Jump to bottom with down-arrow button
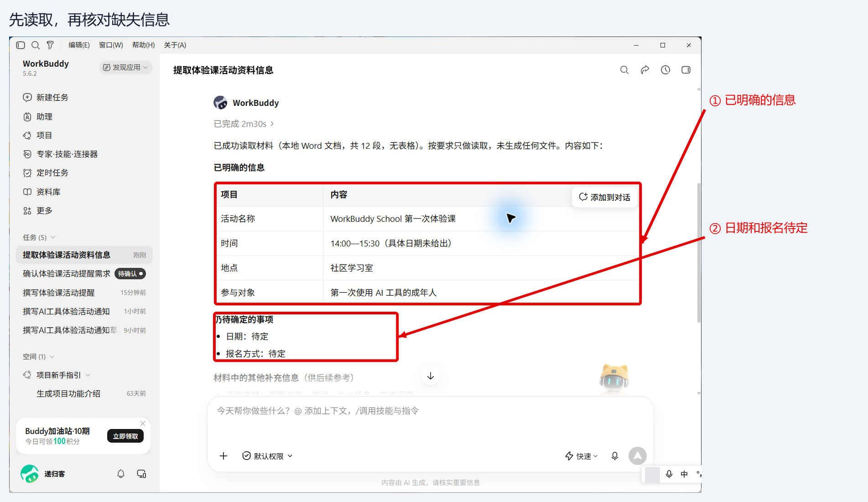Viewport: 868px width, 502px height. pos(431,376)
